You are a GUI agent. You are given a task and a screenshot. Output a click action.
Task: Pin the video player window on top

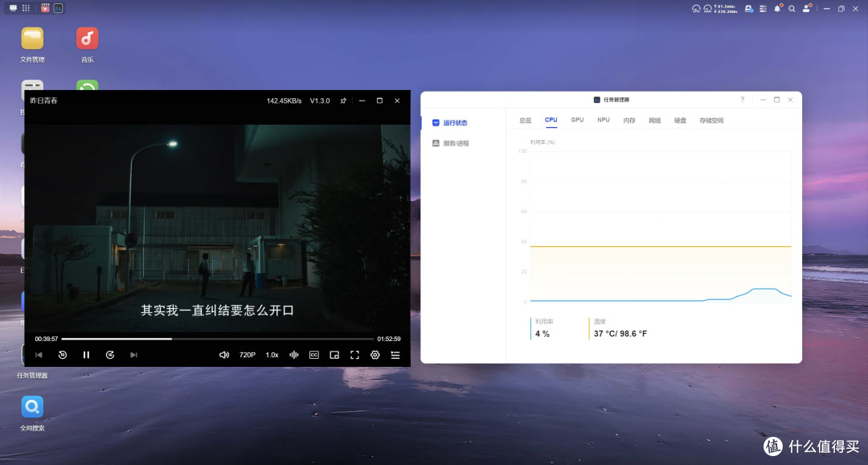(343, 101)
